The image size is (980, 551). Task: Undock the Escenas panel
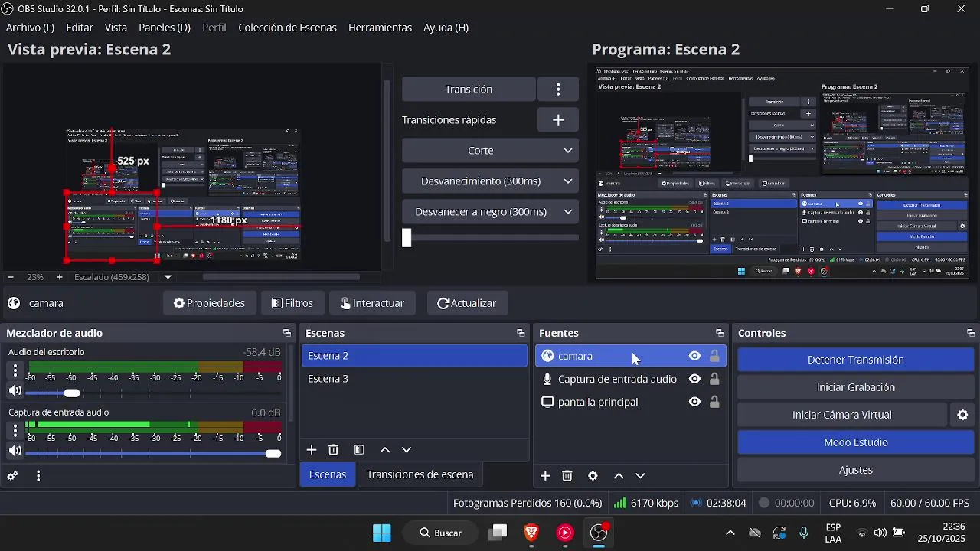coord(521,333)
